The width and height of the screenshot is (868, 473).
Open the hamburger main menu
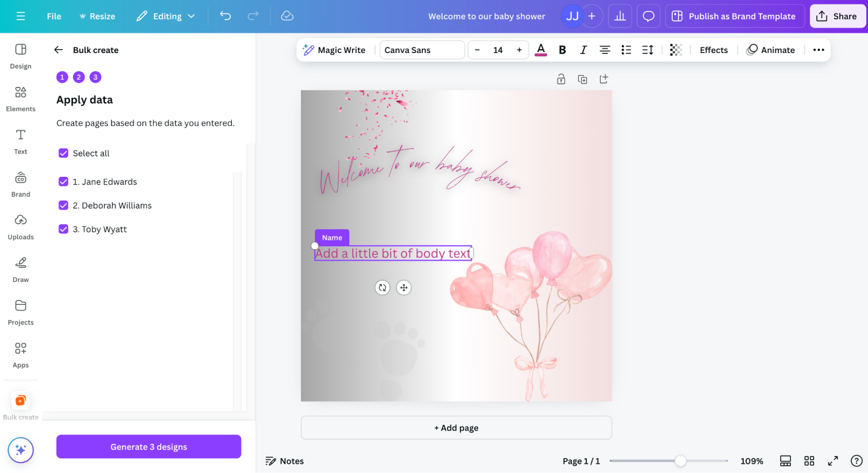20,16
